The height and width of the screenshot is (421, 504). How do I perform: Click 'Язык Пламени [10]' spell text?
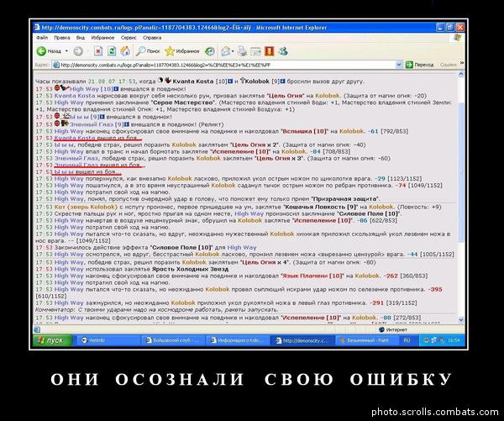312,276
